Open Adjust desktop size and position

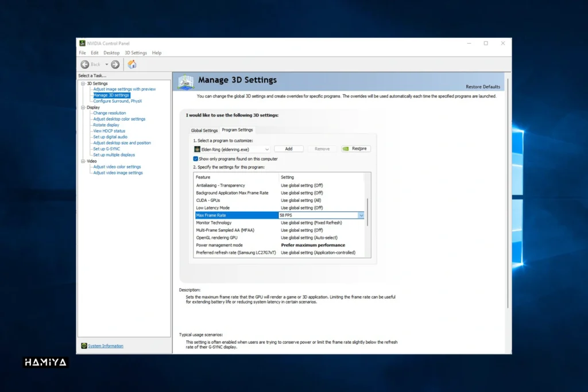point(122,143)
